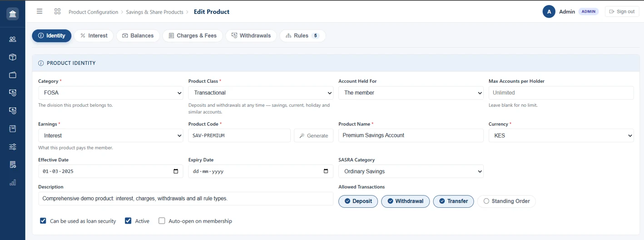This screenshot has width=644, height=240.
Task: Open the apps grid icon in header
Action: tap(57, 11)
